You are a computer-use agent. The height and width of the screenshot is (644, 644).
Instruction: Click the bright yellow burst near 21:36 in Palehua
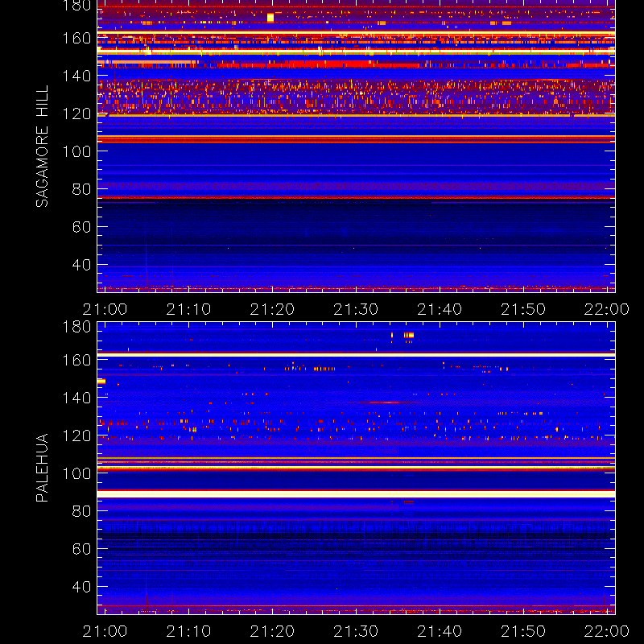coord(409,335)
